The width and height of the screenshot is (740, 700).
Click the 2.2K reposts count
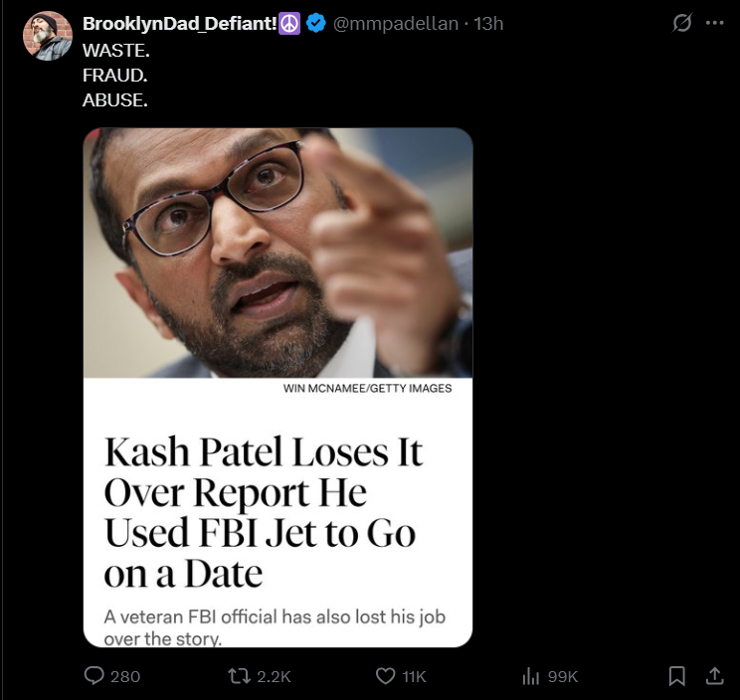(x=274, y=676)
